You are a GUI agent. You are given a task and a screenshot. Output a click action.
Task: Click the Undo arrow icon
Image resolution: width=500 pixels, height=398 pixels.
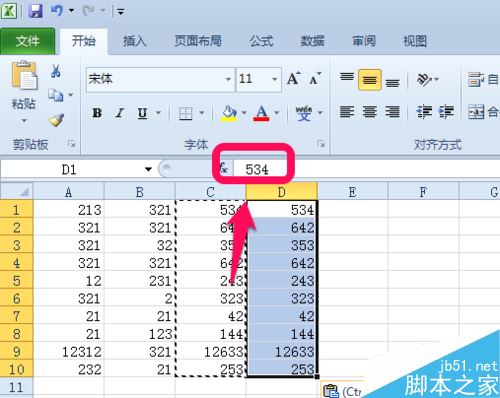(57, 11)
